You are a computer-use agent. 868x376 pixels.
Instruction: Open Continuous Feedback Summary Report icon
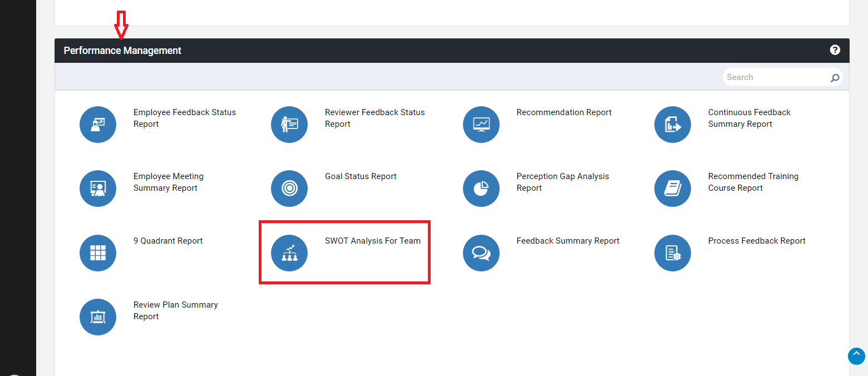tap(673, 125)
